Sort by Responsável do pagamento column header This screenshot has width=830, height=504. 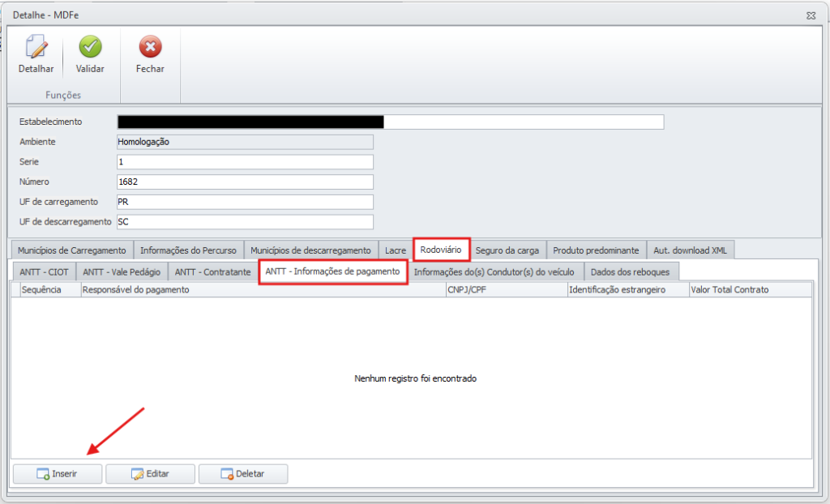point(263,289)
